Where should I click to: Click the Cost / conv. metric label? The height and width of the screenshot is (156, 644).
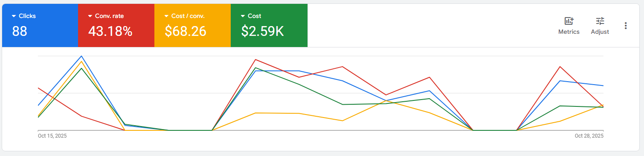(x=188, y=16)
